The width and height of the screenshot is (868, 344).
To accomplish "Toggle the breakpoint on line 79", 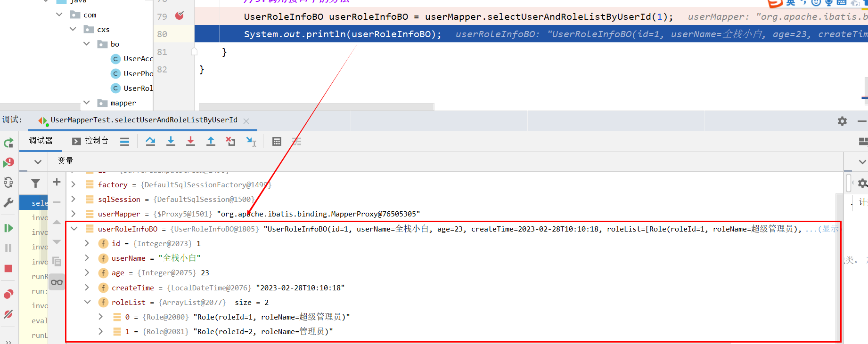I will pyautogui.click(x=180, y=16).
